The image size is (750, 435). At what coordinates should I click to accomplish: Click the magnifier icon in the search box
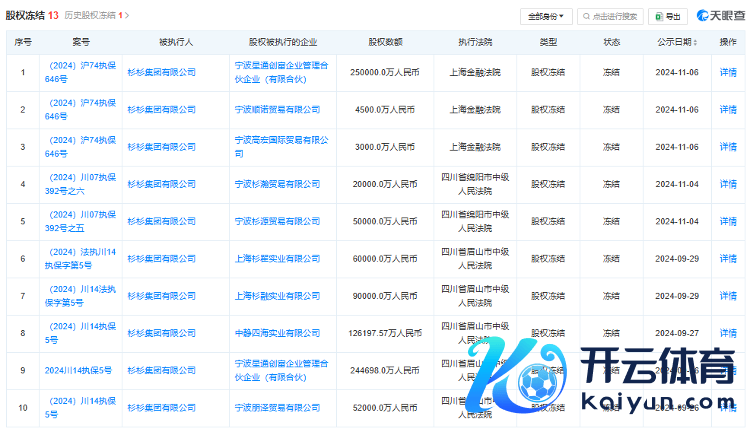pyautogui.click(x=585, y=16)
